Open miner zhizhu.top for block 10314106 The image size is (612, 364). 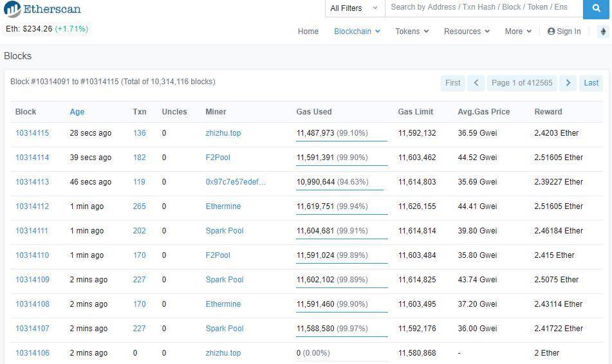click(223, 353)
